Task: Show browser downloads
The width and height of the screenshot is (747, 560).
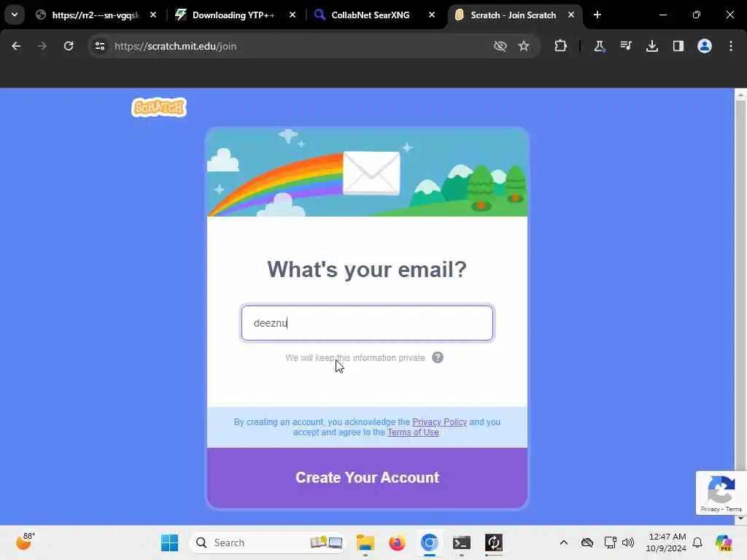Action: (x=652, y=46)
